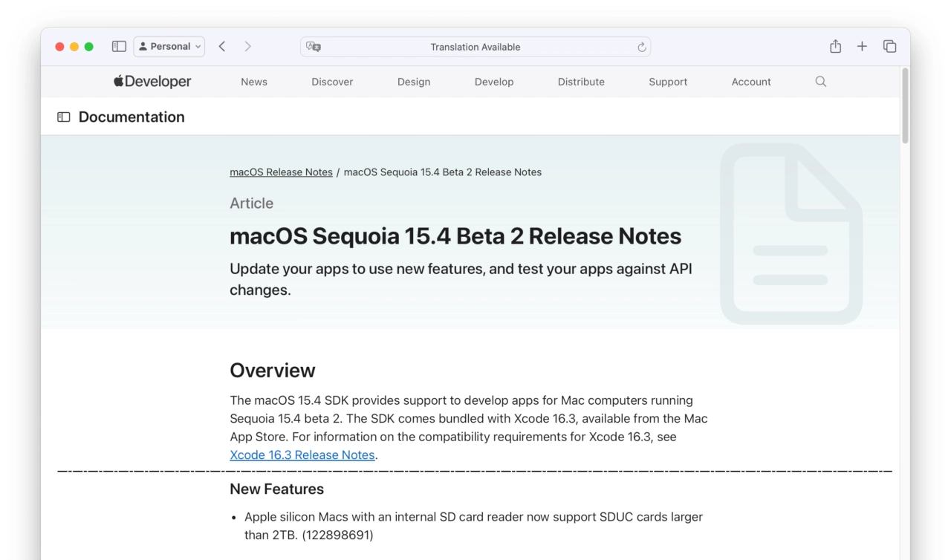Open the Xcode 16.3 Release Notes link

(302, 455)
